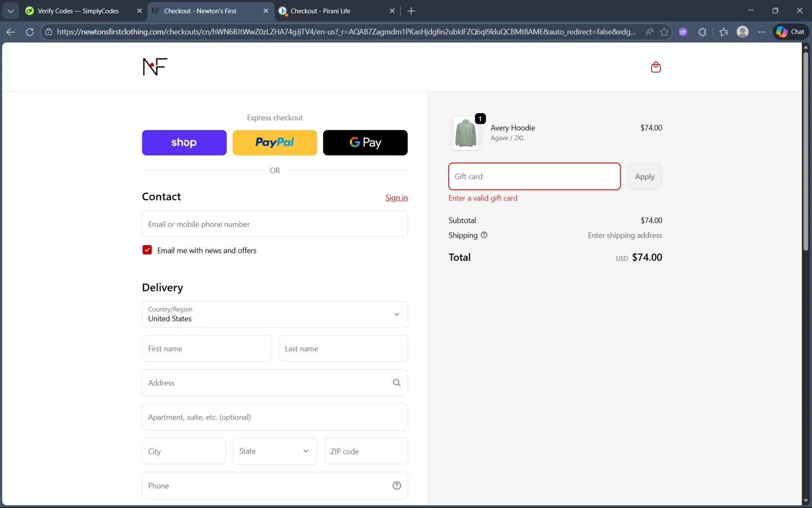Image resolution: width=812 pixels, height=508 pixels.
Task: Click the shipping help question mark icon
Action: [484, 235]
